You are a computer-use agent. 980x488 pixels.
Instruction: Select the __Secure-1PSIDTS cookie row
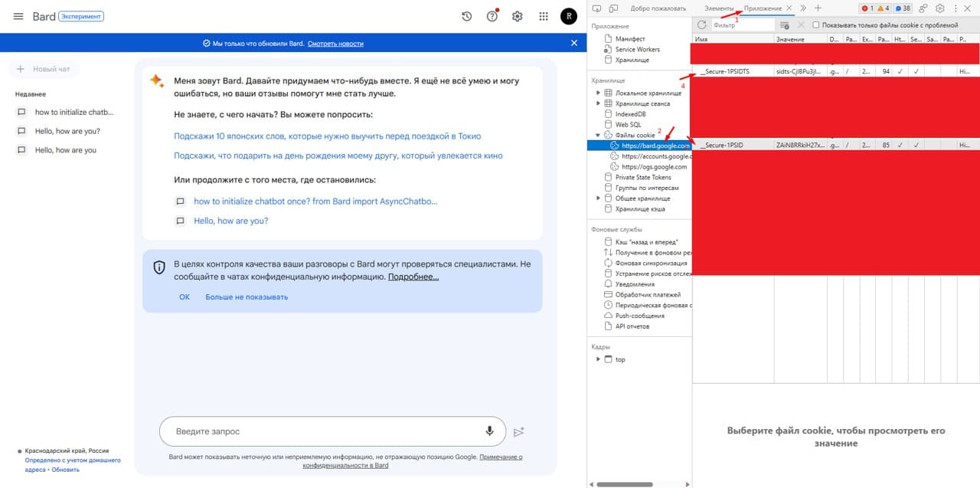[x=836, y=71]
